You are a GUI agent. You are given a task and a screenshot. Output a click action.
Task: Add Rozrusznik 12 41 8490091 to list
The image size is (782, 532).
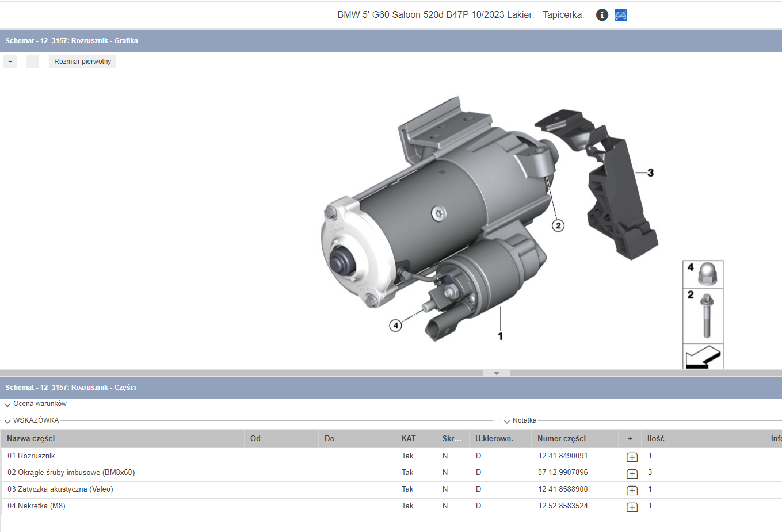632,457
